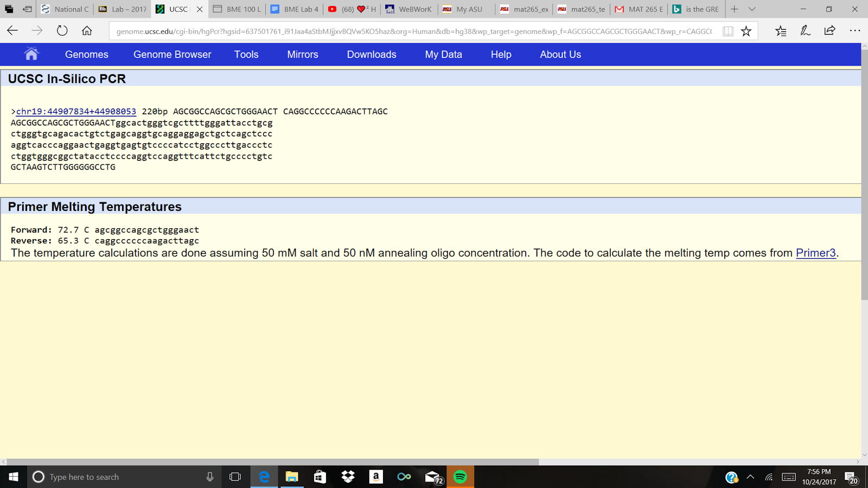
Task: Go to browser home page icon
Action: [87, 31]
